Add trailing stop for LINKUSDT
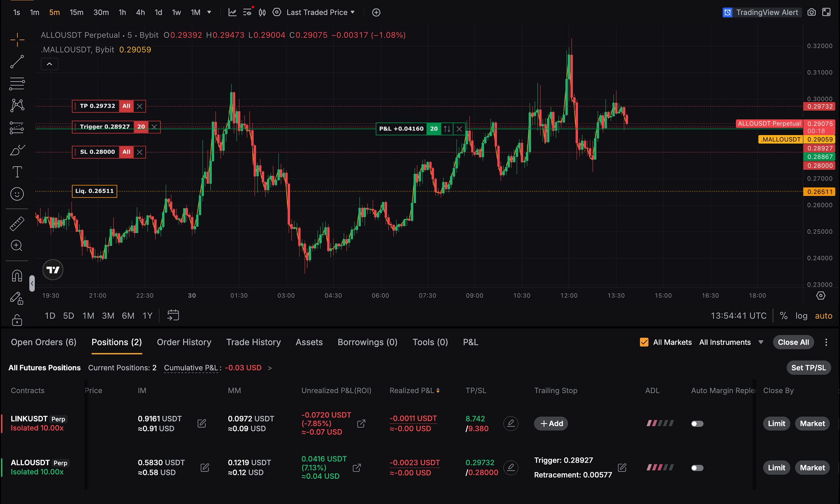 pyautogui.click(x=551, y=423)
